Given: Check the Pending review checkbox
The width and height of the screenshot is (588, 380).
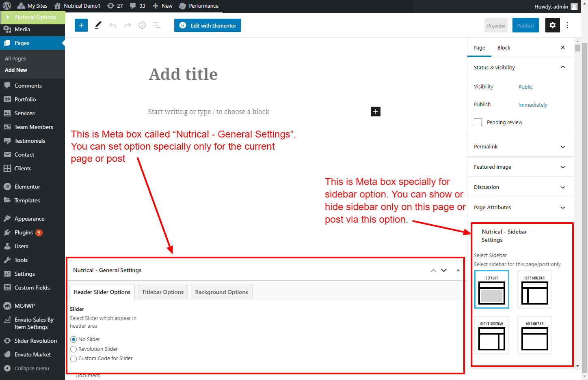Looking at the screenshot, I should pyautogui.click(x=478, y=122).
